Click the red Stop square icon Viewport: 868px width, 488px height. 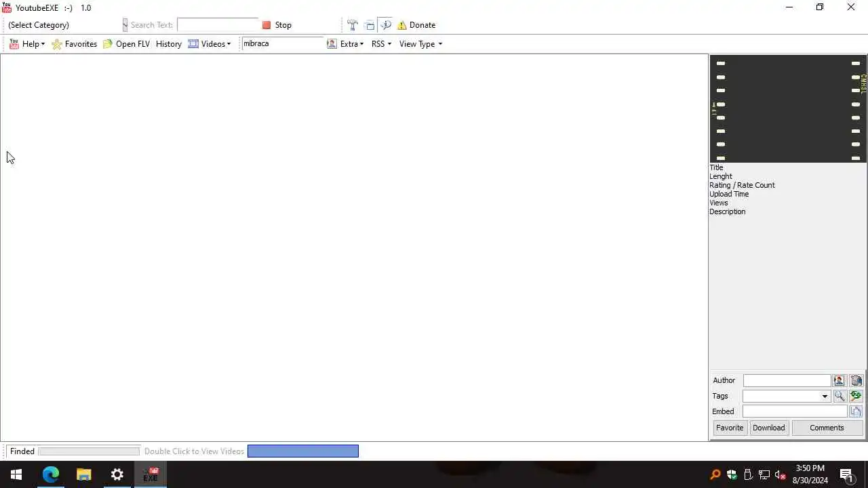coord(267,25)
